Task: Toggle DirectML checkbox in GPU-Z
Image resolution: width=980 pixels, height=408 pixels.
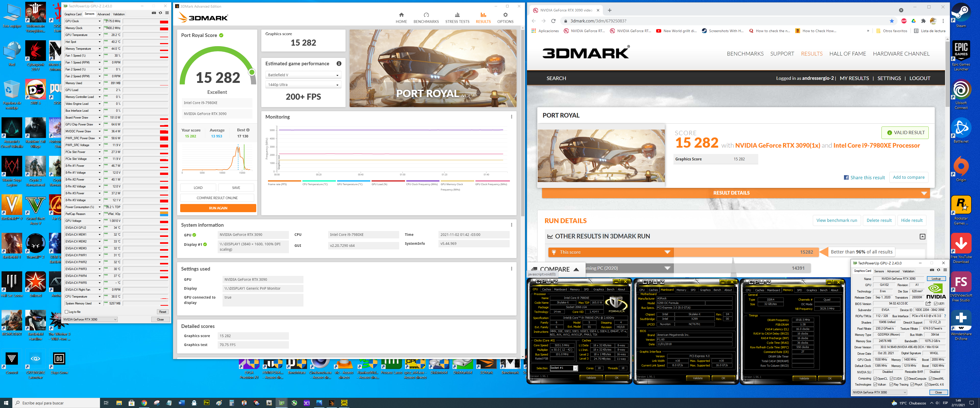Action: [x=930, y=379]
